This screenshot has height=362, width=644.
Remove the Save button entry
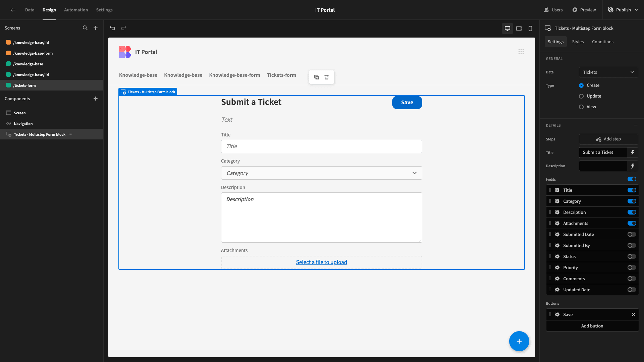(634, 314)
